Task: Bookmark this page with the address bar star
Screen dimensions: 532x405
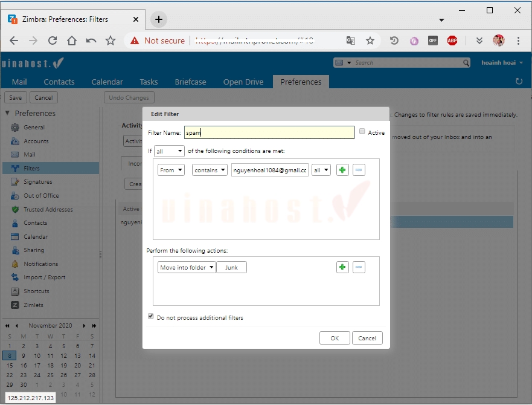Action: (370, 40)
